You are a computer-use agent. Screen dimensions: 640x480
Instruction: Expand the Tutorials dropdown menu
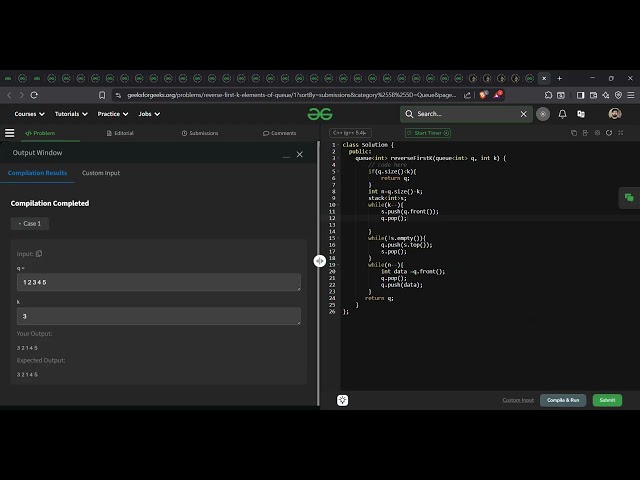point(71,114)
